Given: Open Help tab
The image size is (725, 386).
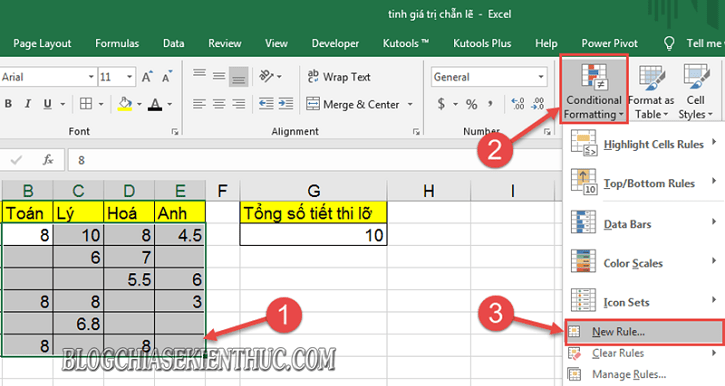Looking at the screenshot, I should [546, 43].
